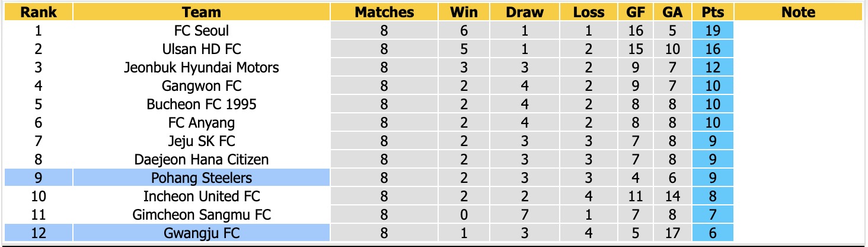The width and height of the screenshot is (868, 247).
Task: Click the Note column header
Action: pyautogui.click(x=798, y=12)
